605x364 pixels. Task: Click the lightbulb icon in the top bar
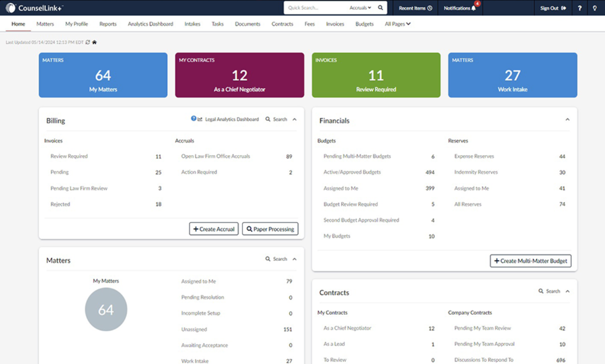coord(595,8)
